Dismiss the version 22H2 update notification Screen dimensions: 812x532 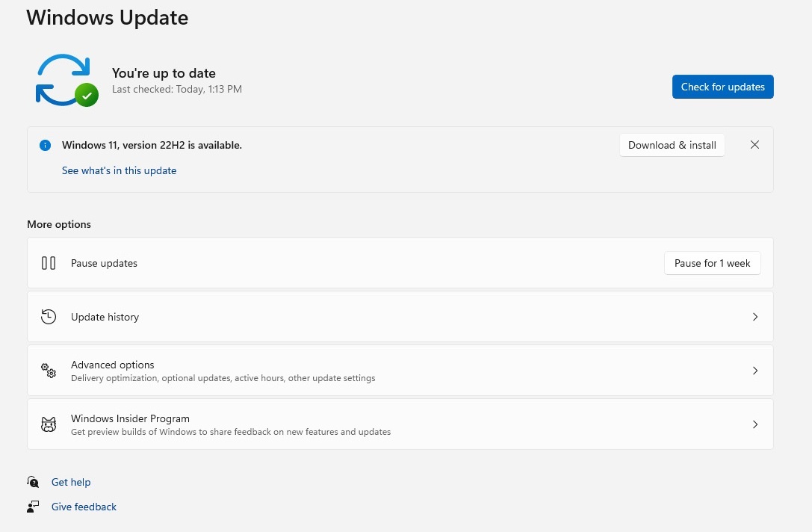(754, 145)
